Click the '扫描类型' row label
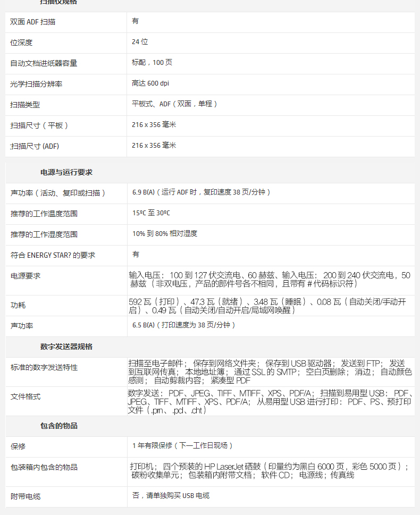Viewport: 420px width, 515px height. click(x=25, y=105)
